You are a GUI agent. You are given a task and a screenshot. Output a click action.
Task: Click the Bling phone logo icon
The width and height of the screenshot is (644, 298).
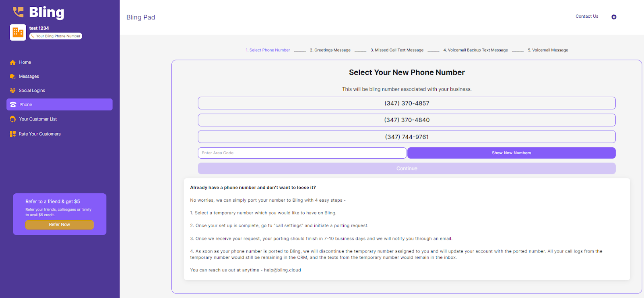coord(18,12)
